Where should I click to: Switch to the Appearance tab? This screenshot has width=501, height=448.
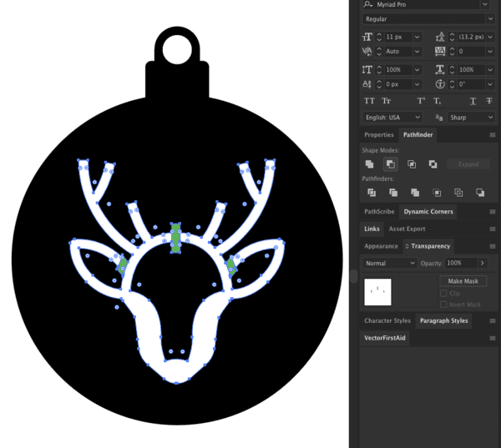click(381, 246)
